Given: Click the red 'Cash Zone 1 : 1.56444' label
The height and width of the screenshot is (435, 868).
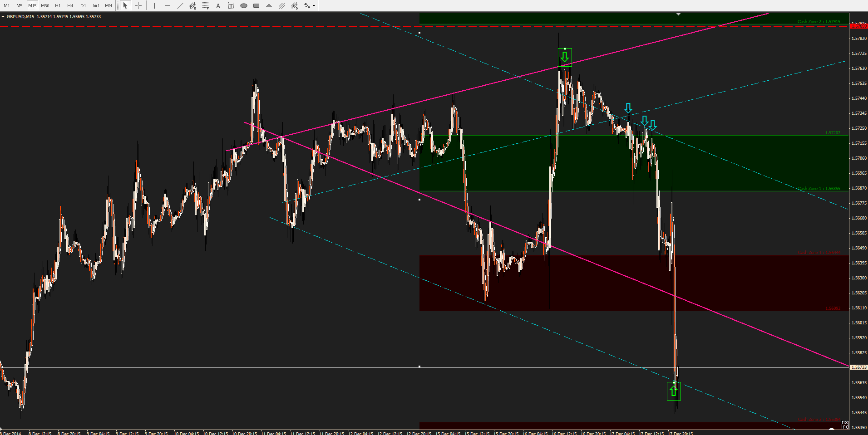Looking at the screenshot, I should click(x=819, y=253).
